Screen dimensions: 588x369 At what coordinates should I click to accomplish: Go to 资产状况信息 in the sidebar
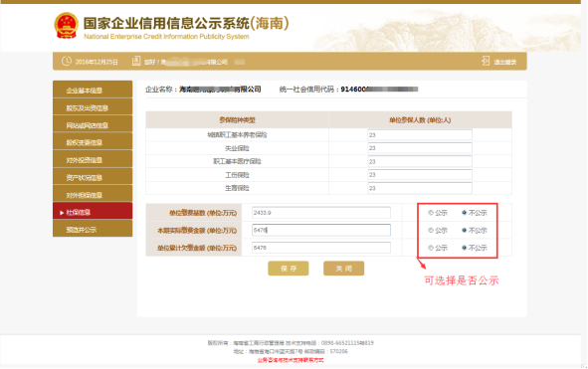click(x=93, y=177)
